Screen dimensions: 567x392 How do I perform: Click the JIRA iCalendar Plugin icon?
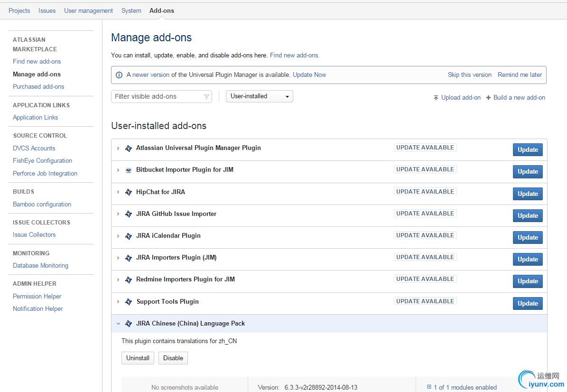coord(129,236)
